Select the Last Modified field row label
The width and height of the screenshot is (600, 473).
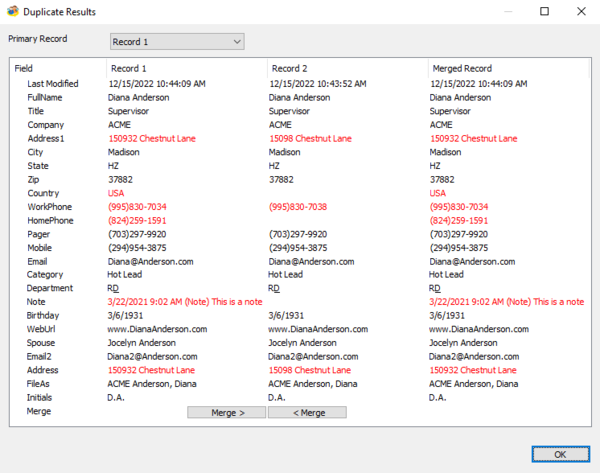click(53, 84)
